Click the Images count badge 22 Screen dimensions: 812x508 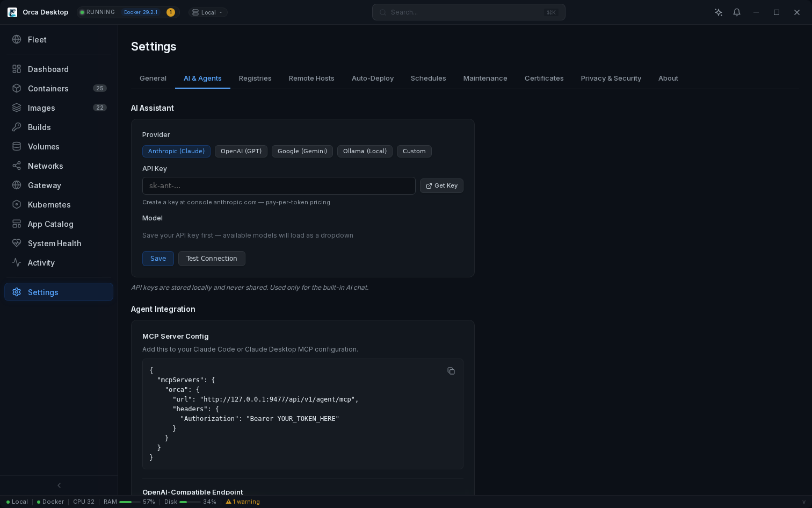[100, 108]
